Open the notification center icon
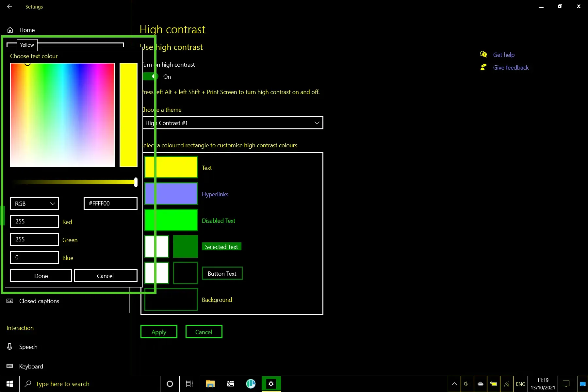 pyautogui.click(x=566, y=384)
